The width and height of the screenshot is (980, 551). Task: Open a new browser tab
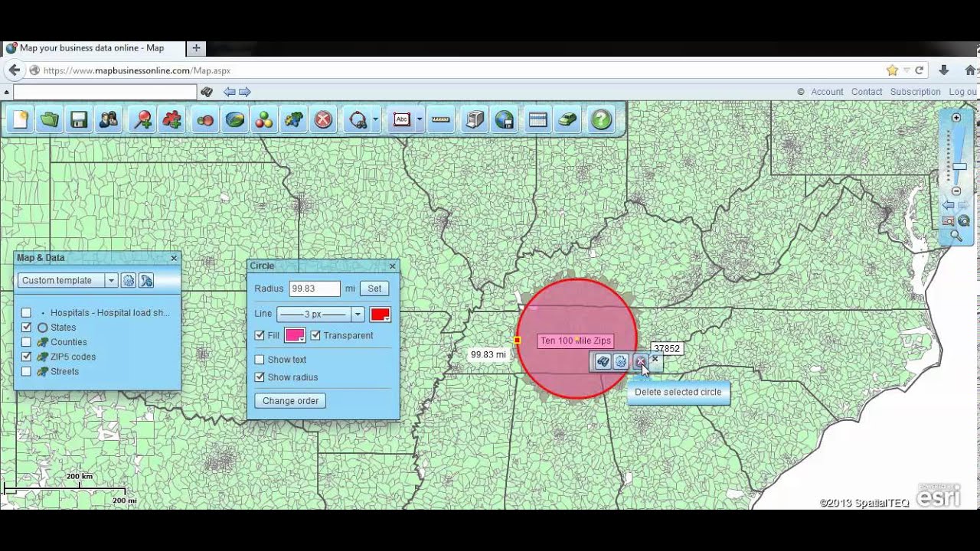tap(196, 47)
